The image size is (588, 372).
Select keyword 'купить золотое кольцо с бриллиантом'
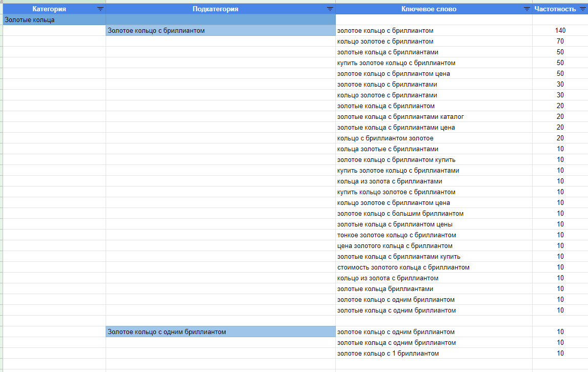coord(396,63)
